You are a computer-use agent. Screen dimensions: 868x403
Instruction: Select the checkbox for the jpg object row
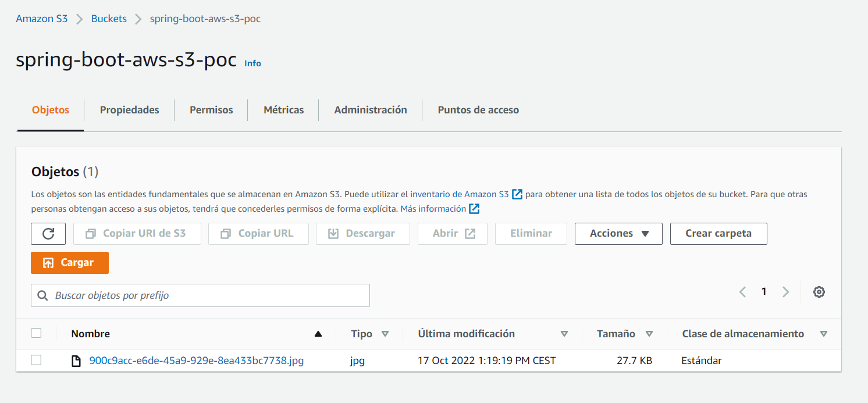pos(36,361)
